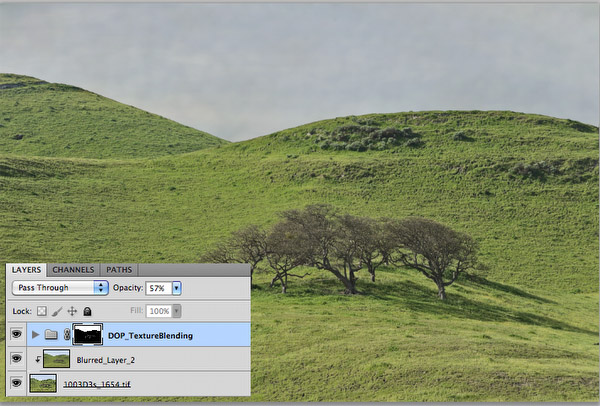Viewport: 600px width, 406px height.
Task: Click the mask link chain icon
Action: [67, 334]
